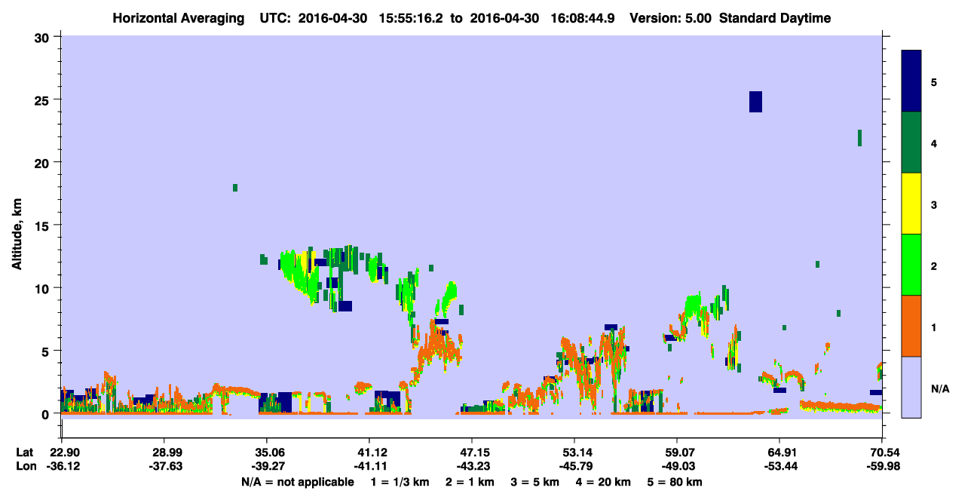Image resolution: width=980 pixels, height=503 pixels.
Task: Click the start time '15:55:16.2' in title
Action: point(410,18)
